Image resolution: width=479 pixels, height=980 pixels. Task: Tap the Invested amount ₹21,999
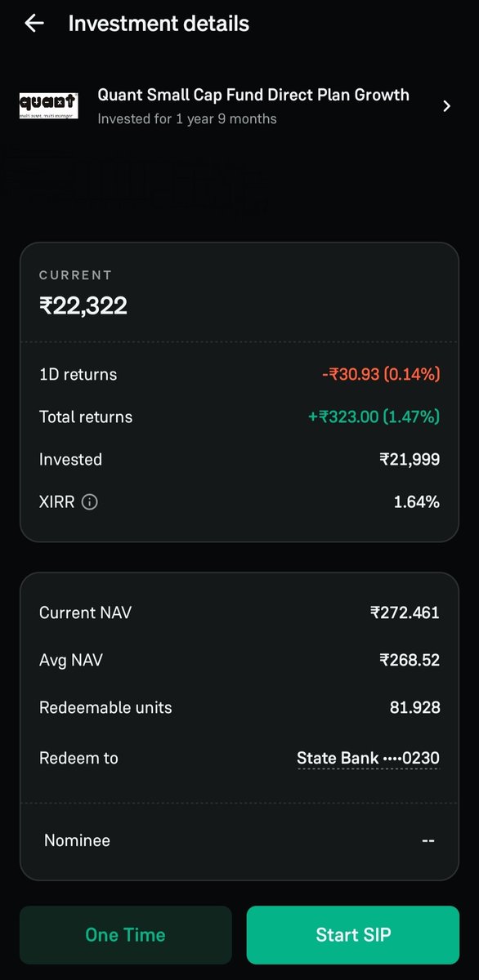point(410,460)
